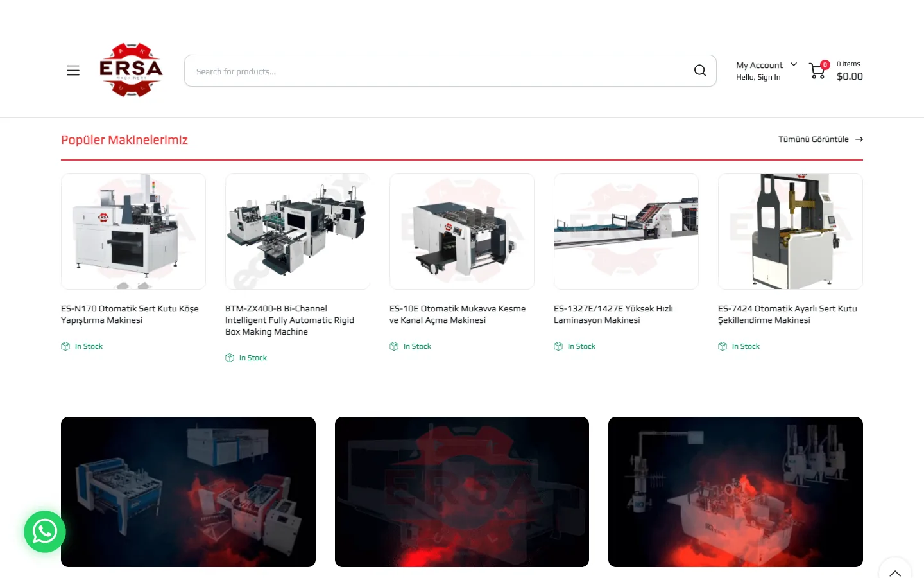Screen dimensions: 924x578
Task: Click ES-1327E/1427E lamination machine image
Action: [626, 231]
